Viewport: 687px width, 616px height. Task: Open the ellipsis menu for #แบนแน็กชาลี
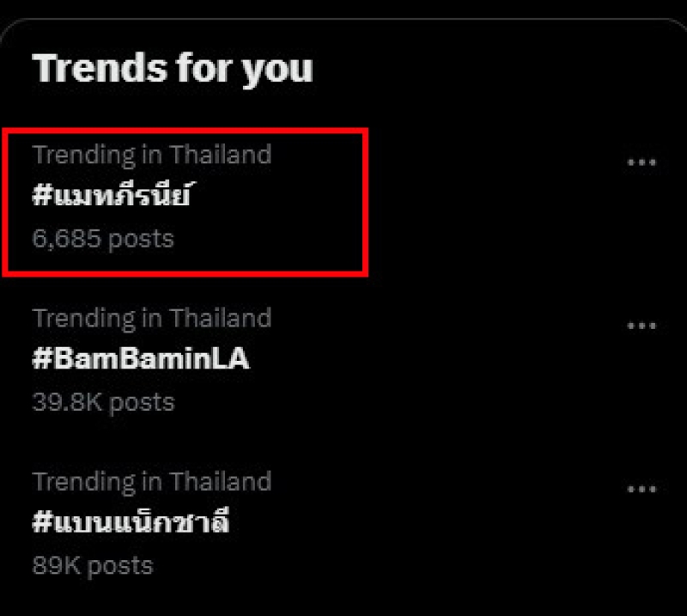click(641, 489)
